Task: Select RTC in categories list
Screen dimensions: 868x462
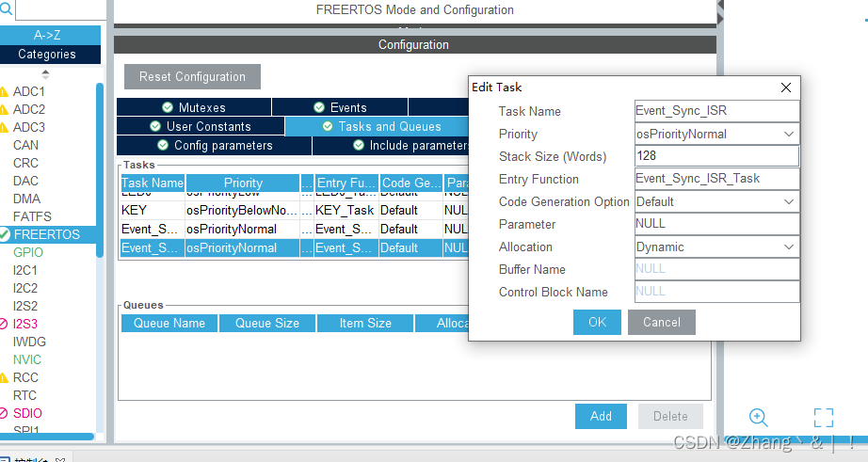Action: pos(24,395)
